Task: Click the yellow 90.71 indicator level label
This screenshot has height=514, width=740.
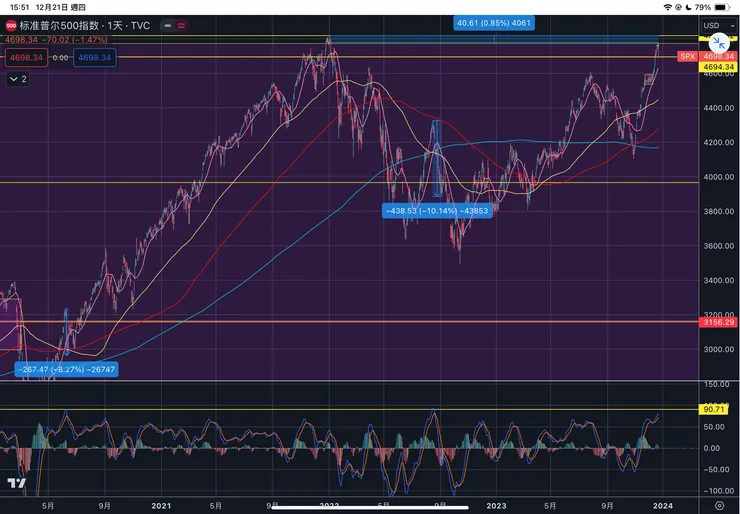Action: [x=714, y=409]
